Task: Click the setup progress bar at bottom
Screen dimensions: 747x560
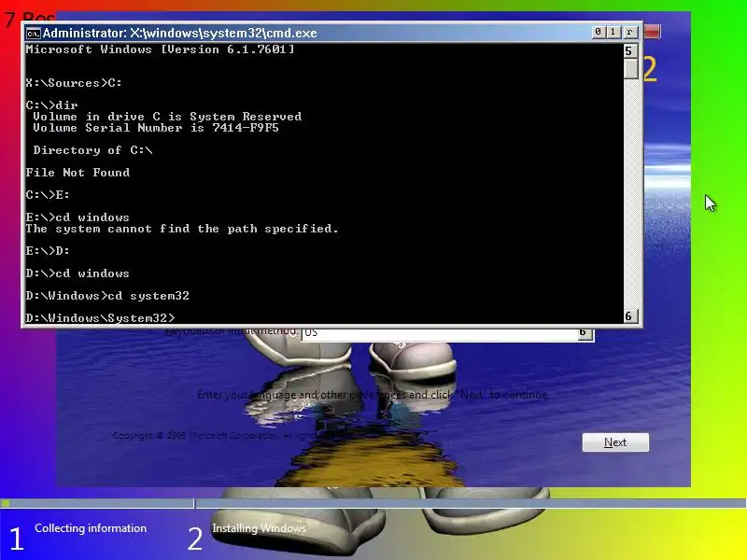Action: pyautogui.click(x=373, y=503)
